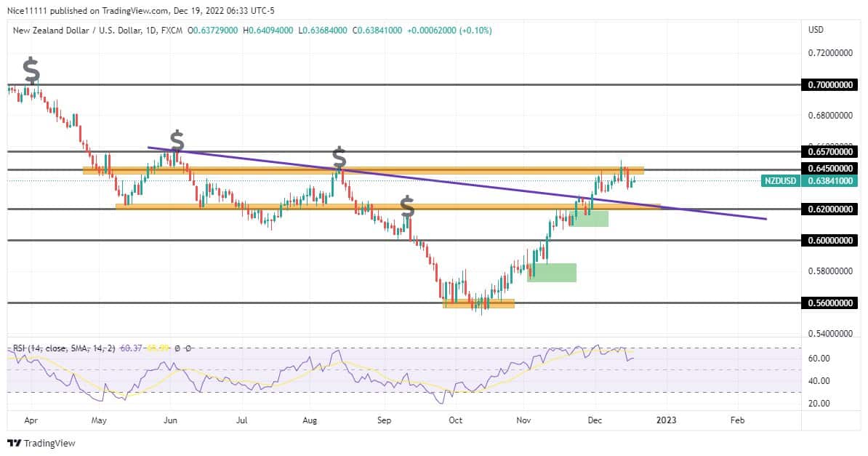Click the Apr label on time axis
The image size is (868, 456).
pos(31,420)
